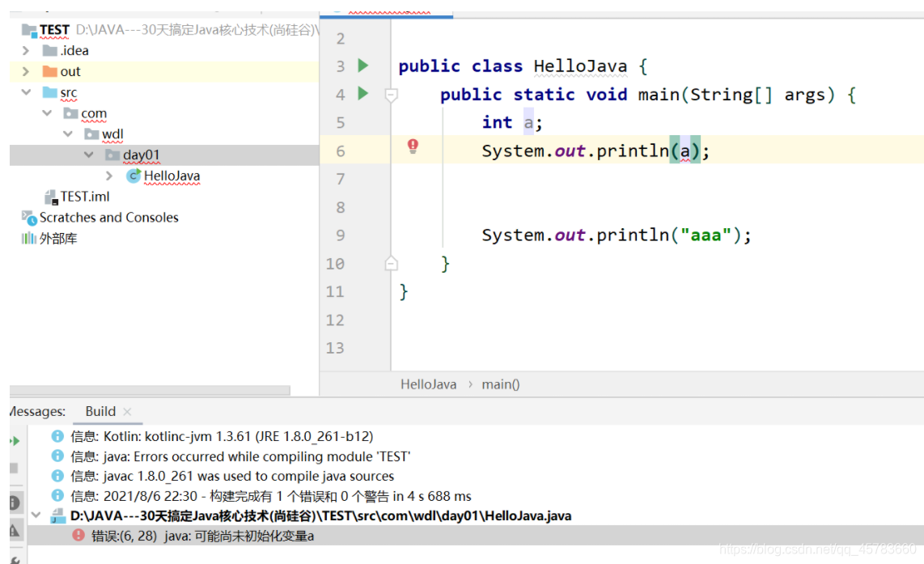
Task: Click the Stop button in Messages panel
Action: pyautogui.click(x=14, y=468)
